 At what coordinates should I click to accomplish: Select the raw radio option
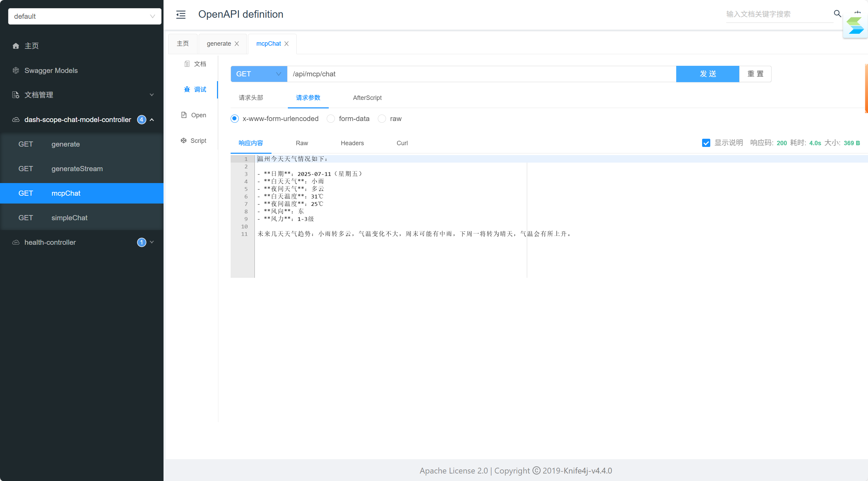click(x=382, y=119)
